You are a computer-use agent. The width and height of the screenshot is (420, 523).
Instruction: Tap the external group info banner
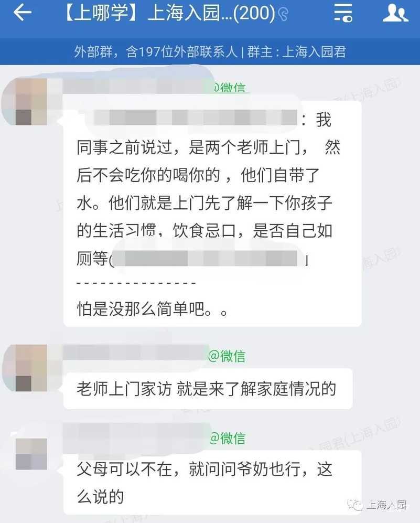(210, 52)
